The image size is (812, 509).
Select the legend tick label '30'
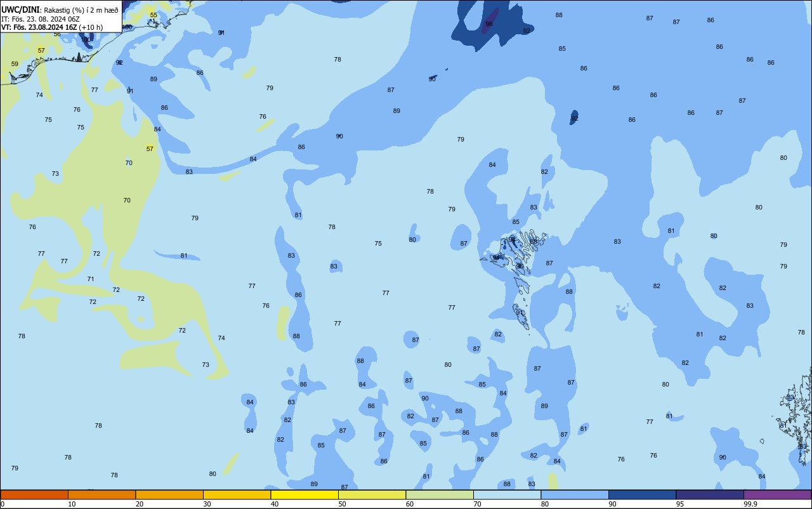click(207, 504)
